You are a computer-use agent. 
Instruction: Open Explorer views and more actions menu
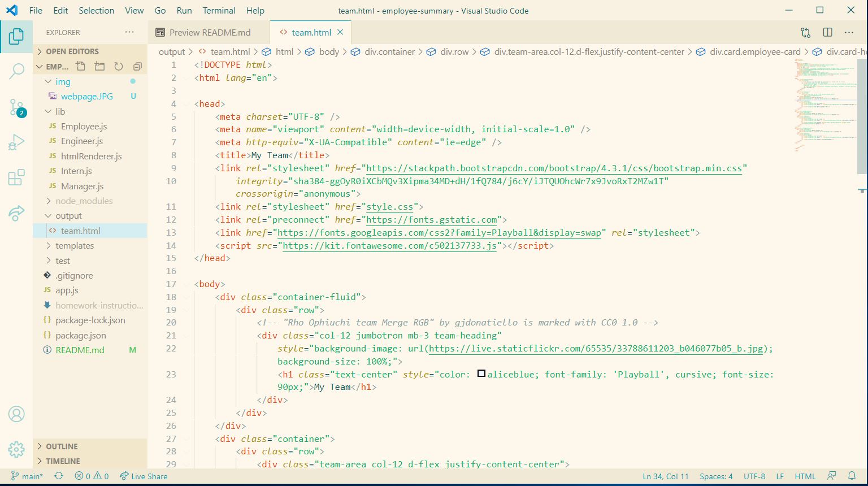[x=129, y=32]
